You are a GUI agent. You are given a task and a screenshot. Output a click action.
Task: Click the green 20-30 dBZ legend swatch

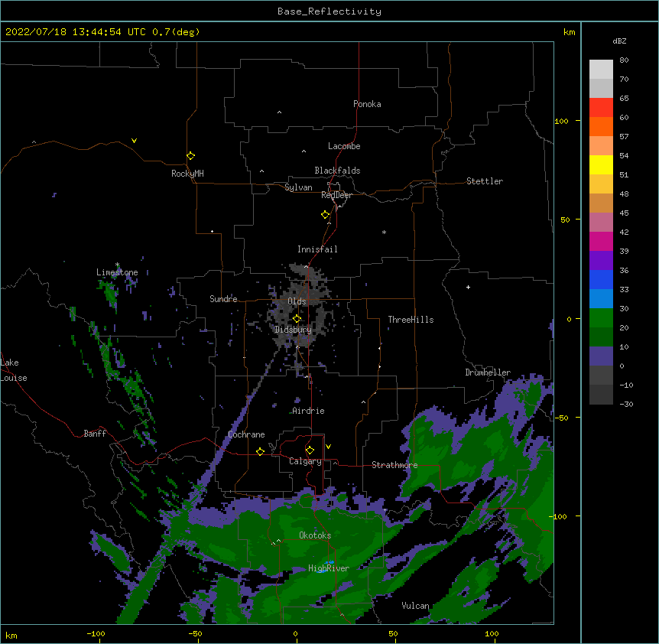pyautogui.click(x=601, y=318)
